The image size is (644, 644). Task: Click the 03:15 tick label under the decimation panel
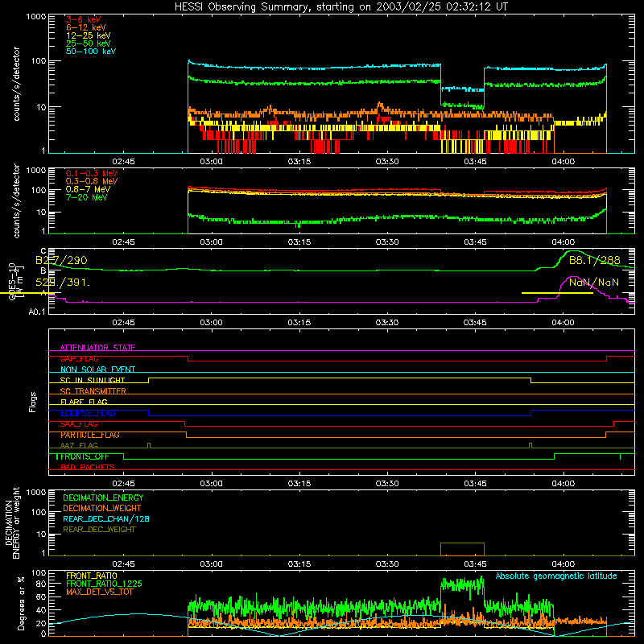coord(299,564)
